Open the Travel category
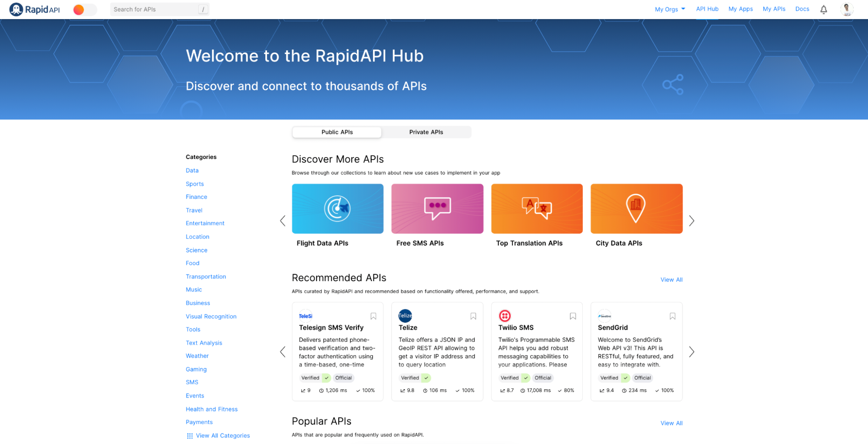 click(x=194, y=210)
